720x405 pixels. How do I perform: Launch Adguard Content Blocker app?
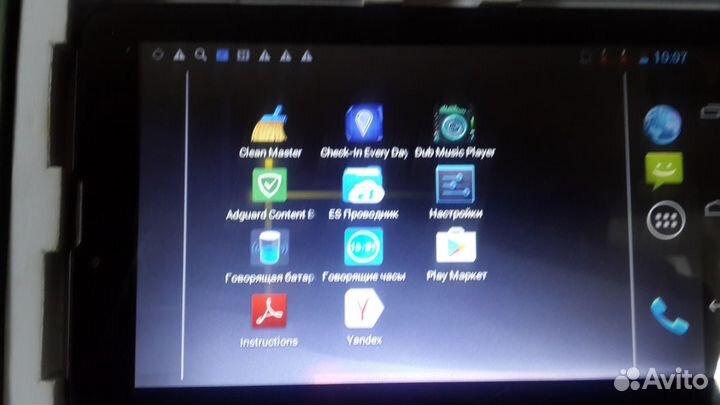(270, 186)
